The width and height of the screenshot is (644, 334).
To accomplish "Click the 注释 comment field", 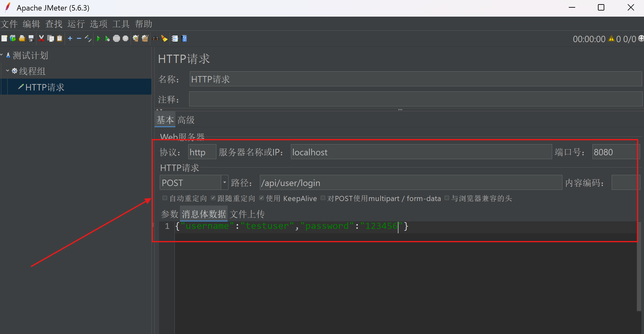I will 415,99.
